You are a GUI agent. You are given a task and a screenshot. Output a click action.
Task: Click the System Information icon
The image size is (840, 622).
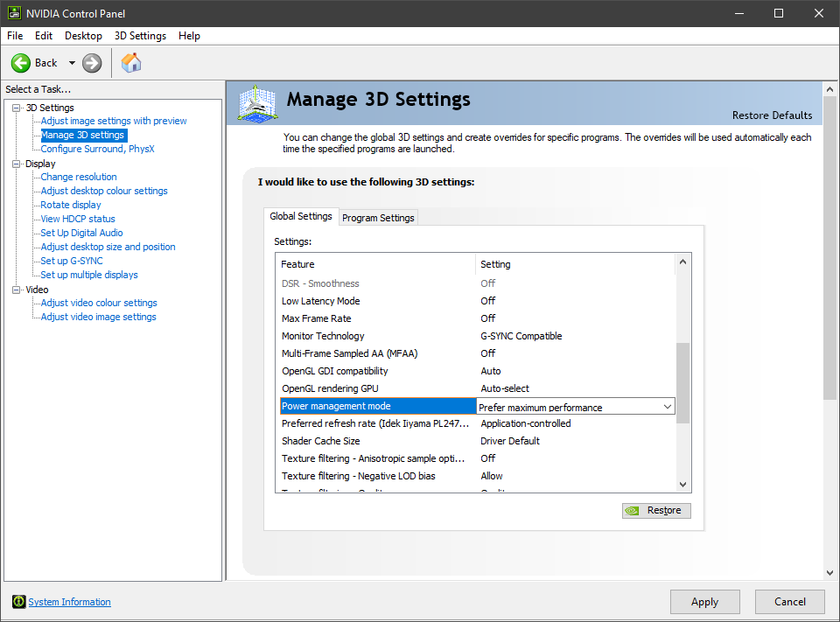pyautogui.click(x=18, y=602)
